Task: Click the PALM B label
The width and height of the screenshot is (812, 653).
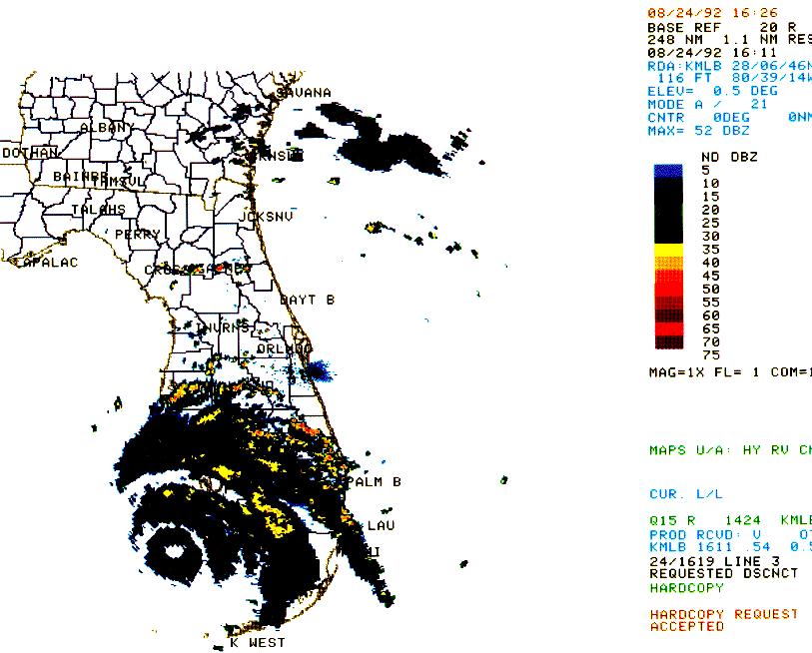Action: [x=374, y=482]
